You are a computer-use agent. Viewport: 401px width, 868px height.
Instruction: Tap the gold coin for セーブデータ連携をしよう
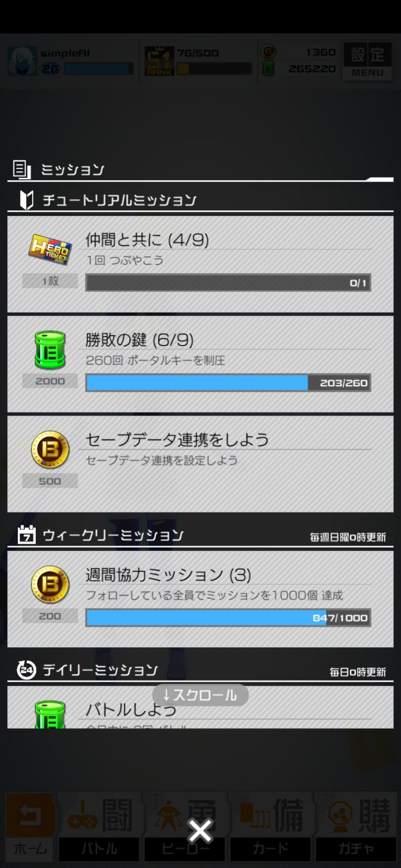click(50, 450)
